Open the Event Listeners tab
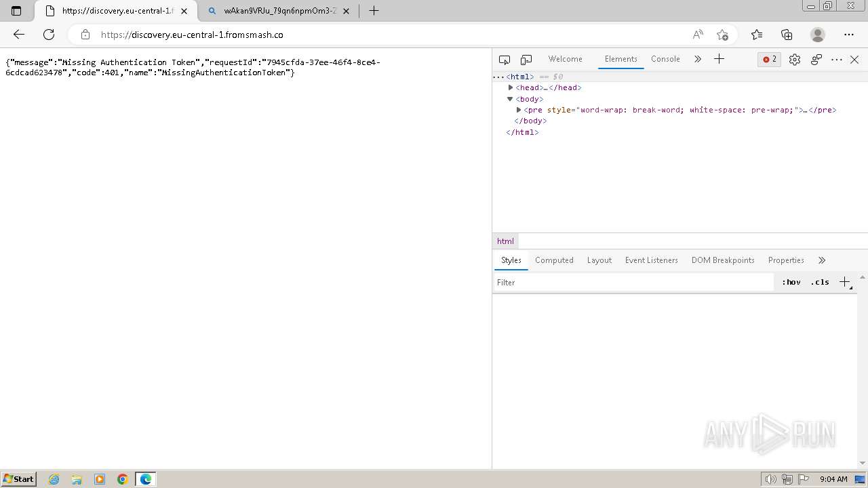Viewport: 868px width, 488px height. 652,260
